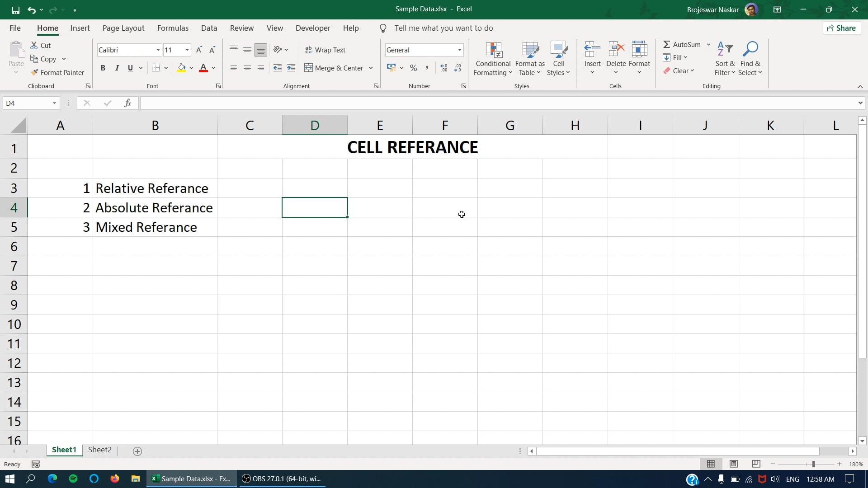The width and height of the screenshot is (868, 488).
Task: Switch to the Page Layout tab
Action: click(123, 28)
